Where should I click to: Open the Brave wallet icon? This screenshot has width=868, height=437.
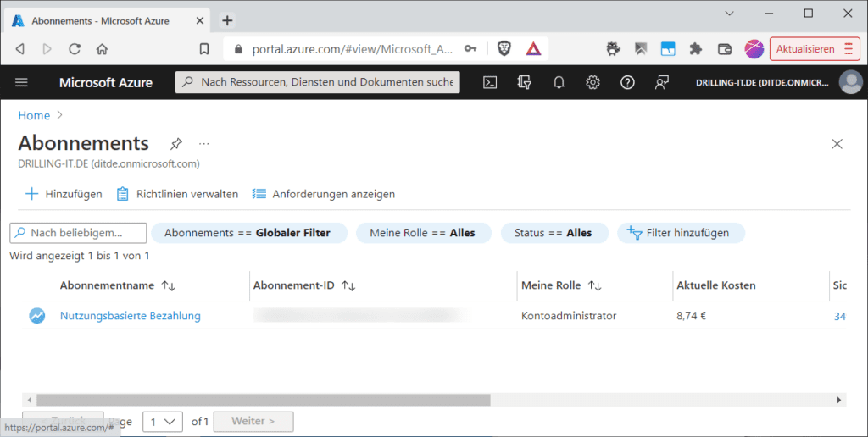725,49
